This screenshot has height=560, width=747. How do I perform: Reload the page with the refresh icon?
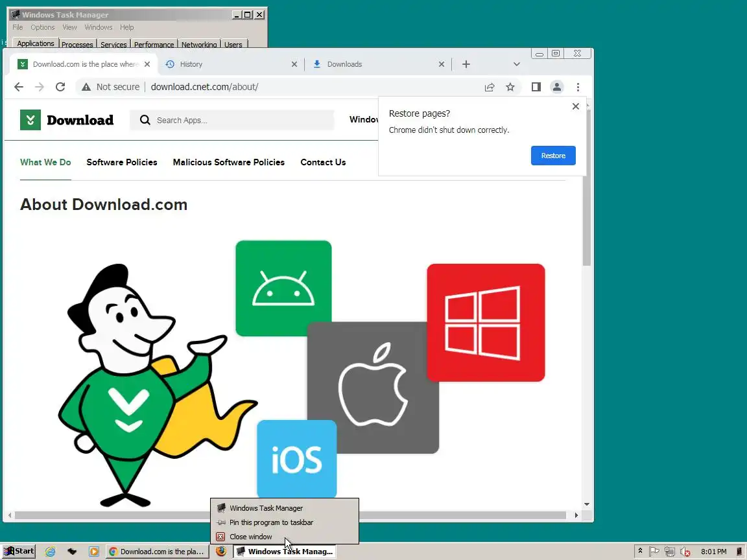(60, 87)
